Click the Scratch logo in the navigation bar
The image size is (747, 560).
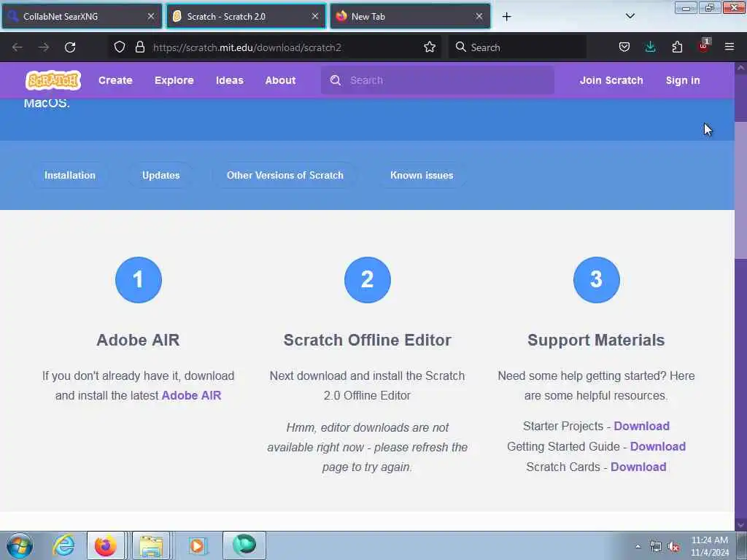click(x=53, y=80)
